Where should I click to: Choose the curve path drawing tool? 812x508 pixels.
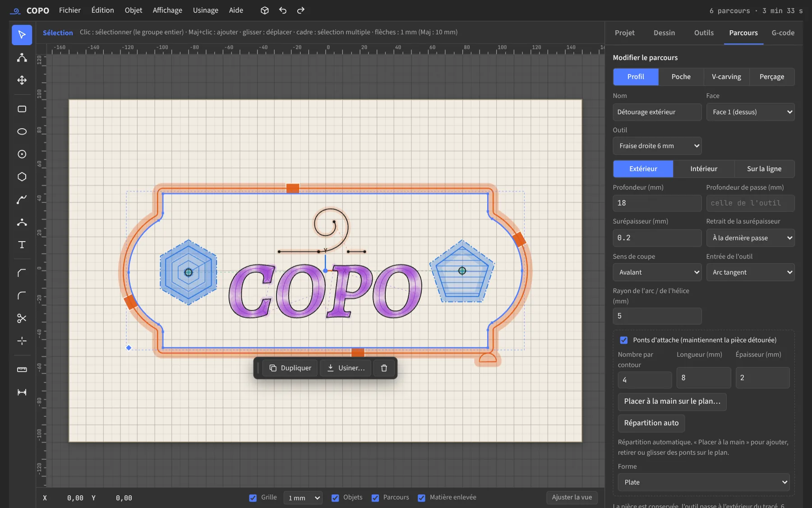pos(22,199)
